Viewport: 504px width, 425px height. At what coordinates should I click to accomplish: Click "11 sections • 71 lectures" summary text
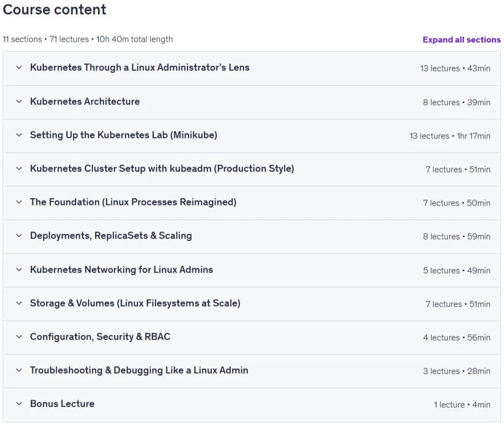point(45,39)
